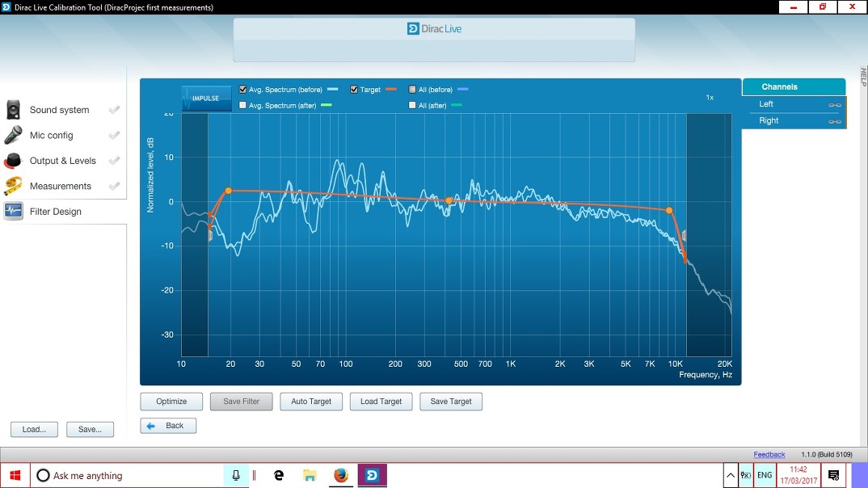
Task: Show hidden system tray icons
Action: tap(731, 475)
